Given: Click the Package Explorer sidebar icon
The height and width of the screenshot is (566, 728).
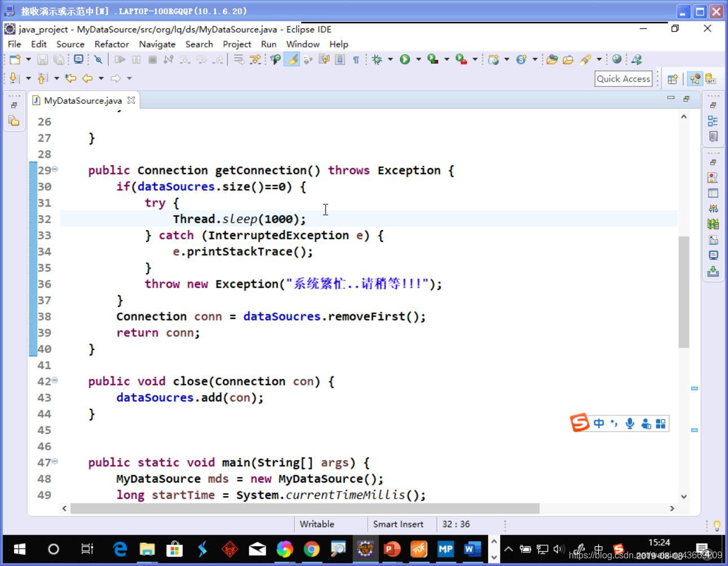Looking at the screenshot, I should [x=14, y=121].
